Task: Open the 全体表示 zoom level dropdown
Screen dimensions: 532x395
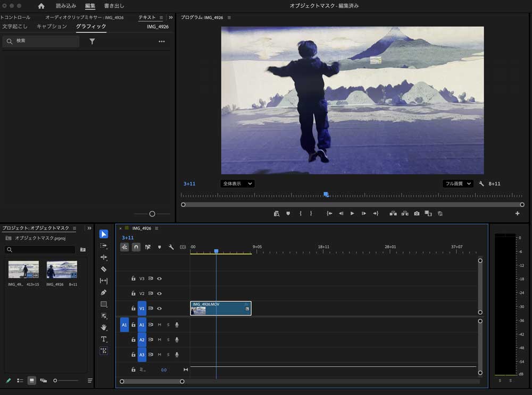Action: pos(237,183)
